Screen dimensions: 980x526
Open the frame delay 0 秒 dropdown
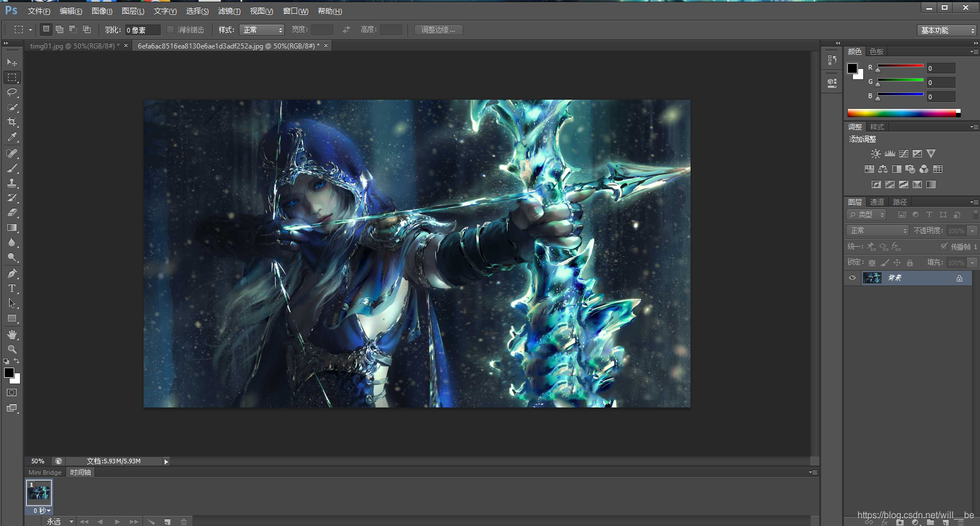coord(42,511)
